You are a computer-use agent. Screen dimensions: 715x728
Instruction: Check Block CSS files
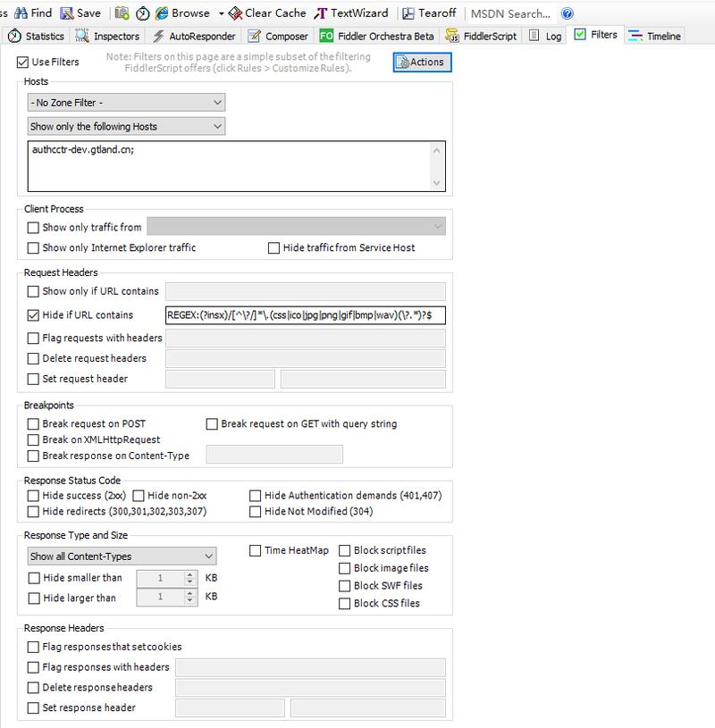[344, 604]
